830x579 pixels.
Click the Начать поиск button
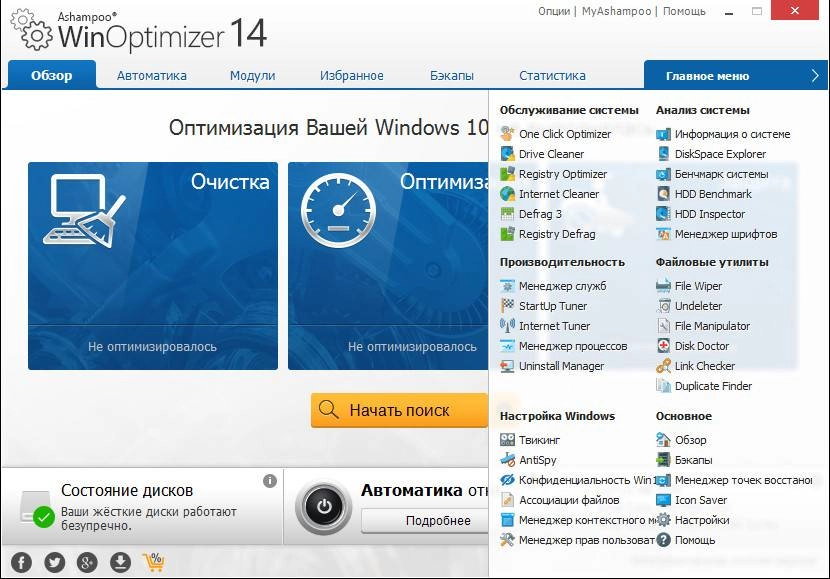[399, 410]
